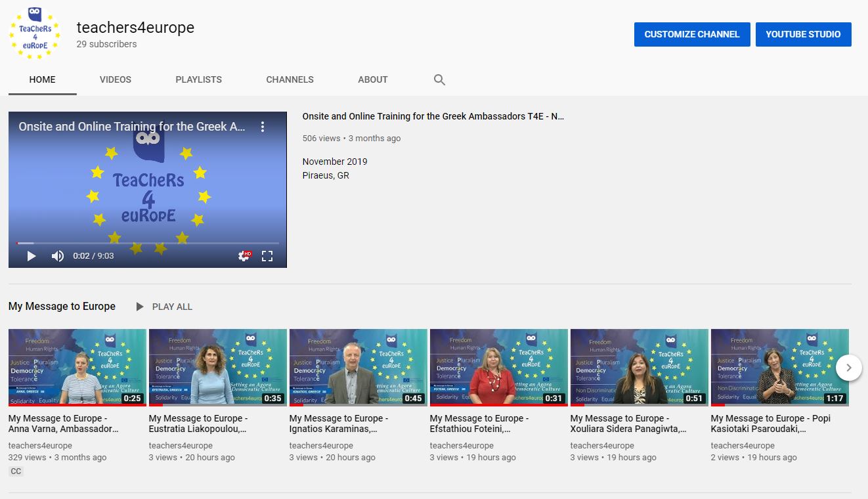Click the teachers4europe channel name heading
868x499 pixels.
click(x=135, y=28)
